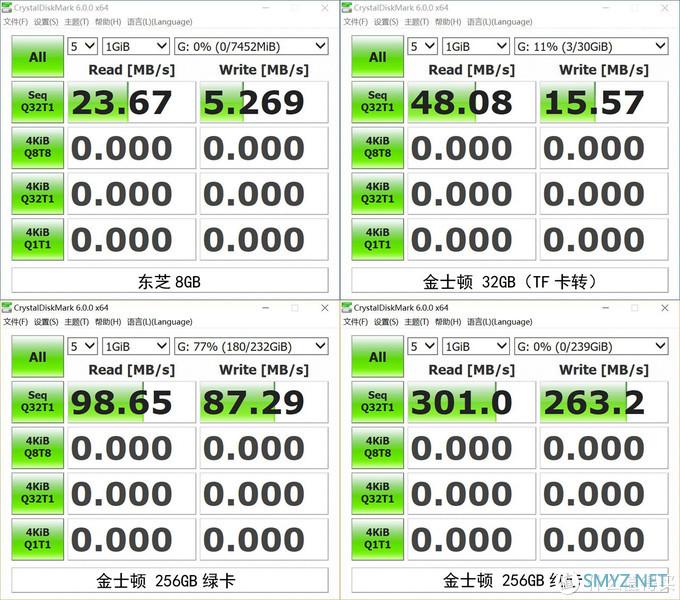Viewport: 680px width, 600px height.
Task: Start the 4KiB Q8T8 test in the 0/239GiB window
Action: click(378, 447)
